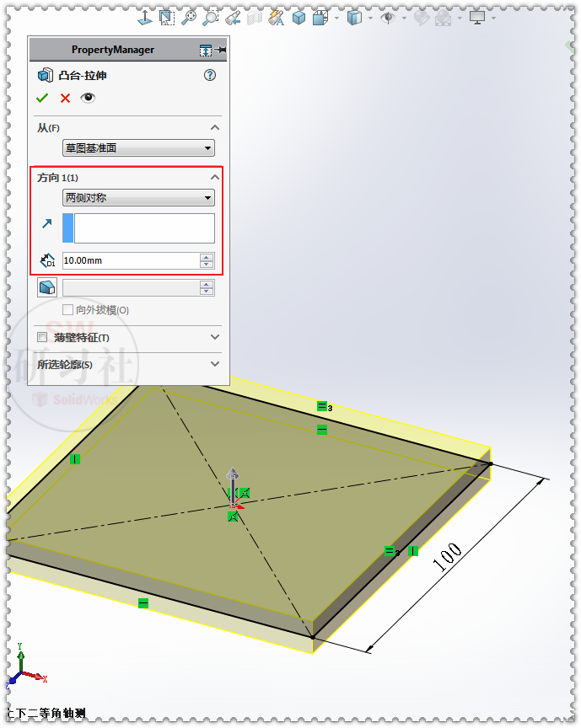Click the PropertyManager expand-collapse icon
Screen dimensions: 581x728
tap(206, 51)
